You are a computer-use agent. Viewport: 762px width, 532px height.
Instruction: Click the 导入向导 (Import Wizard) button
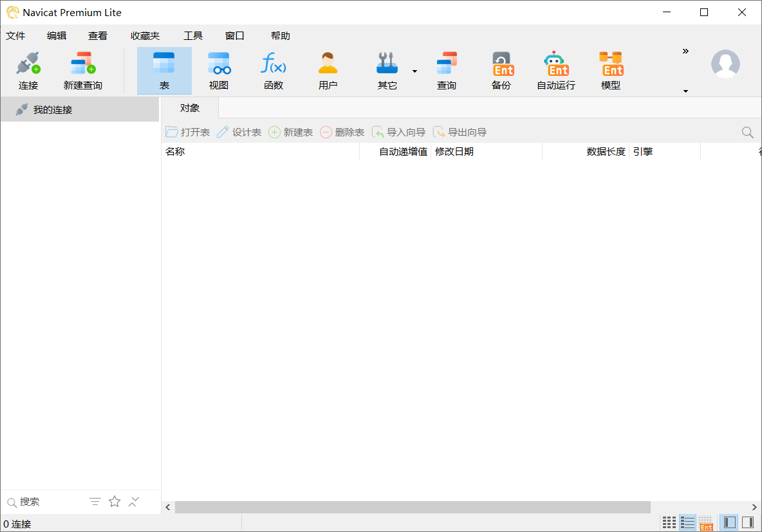click(399, 133)
